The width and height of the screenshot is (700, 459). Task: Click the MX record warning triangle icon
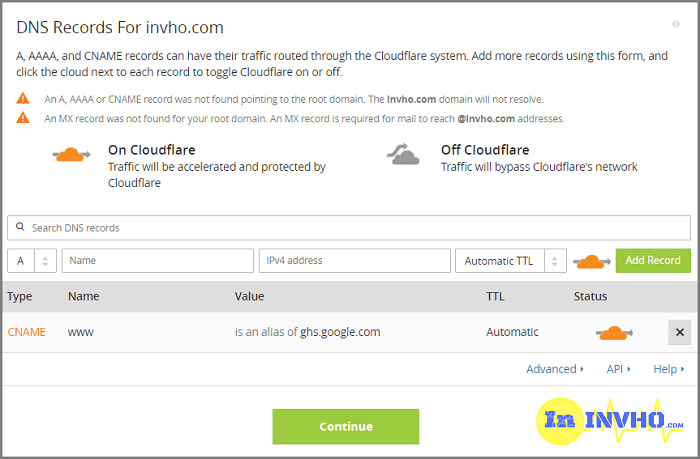click(23, 118)
